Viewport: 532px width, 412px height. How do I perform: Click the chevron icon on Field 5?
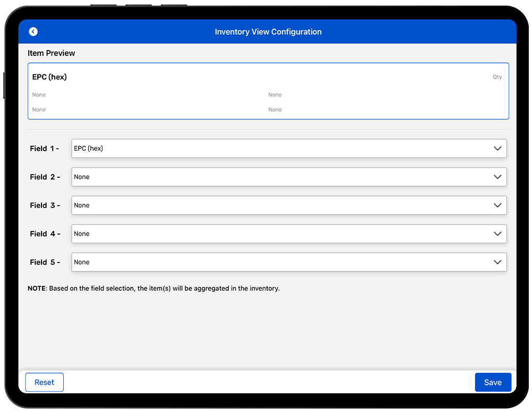497,262
